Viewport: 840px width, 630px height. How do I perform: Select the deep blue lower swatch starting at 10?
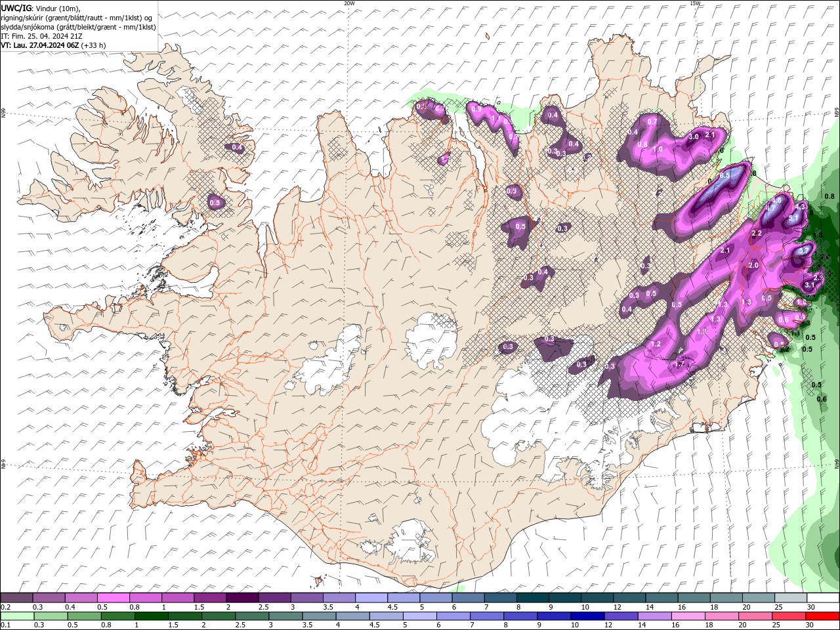click(587, 616)
